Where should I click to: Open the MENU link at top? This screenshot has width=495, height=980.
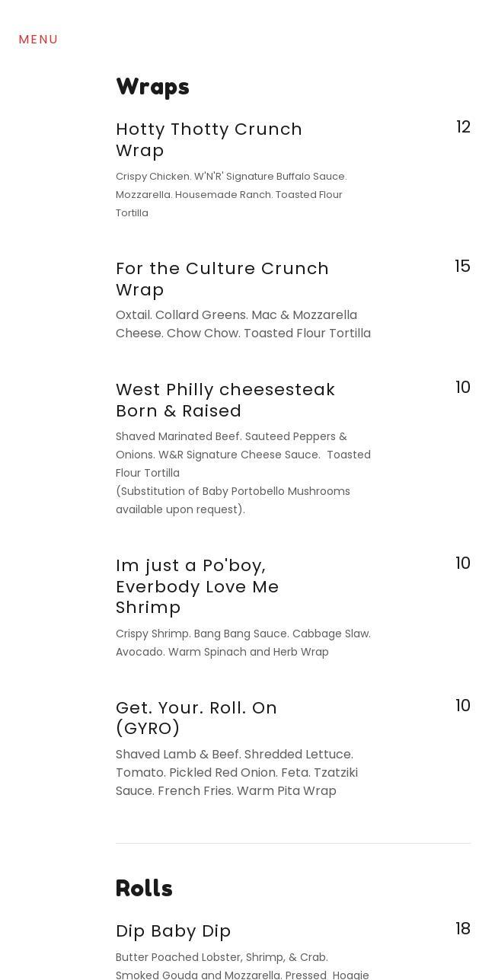pyautogui.click(x=38, y=40)
